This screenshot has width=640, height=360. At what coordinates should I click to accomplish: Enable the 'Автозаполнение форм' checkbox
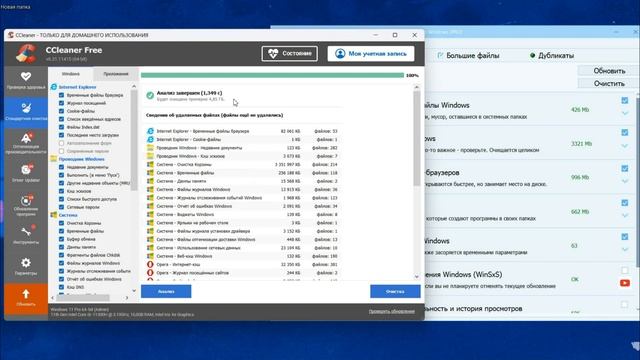(x=61, y=143)
